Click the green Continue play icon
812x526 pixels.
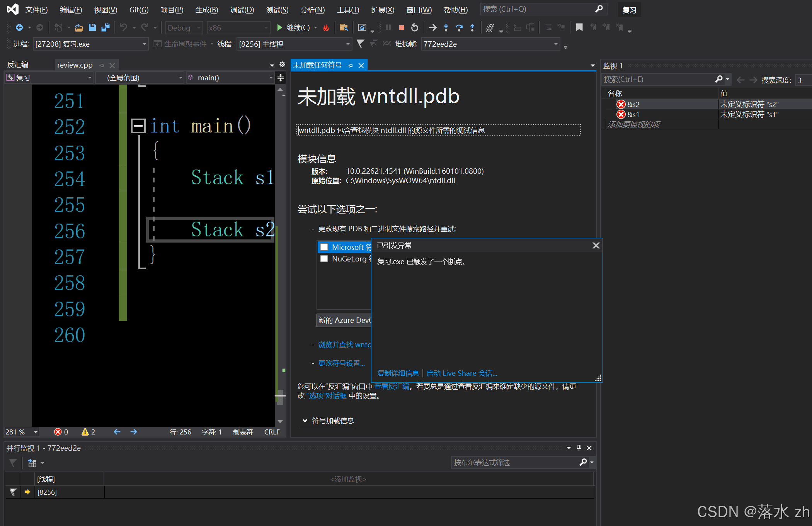[279, 27]
